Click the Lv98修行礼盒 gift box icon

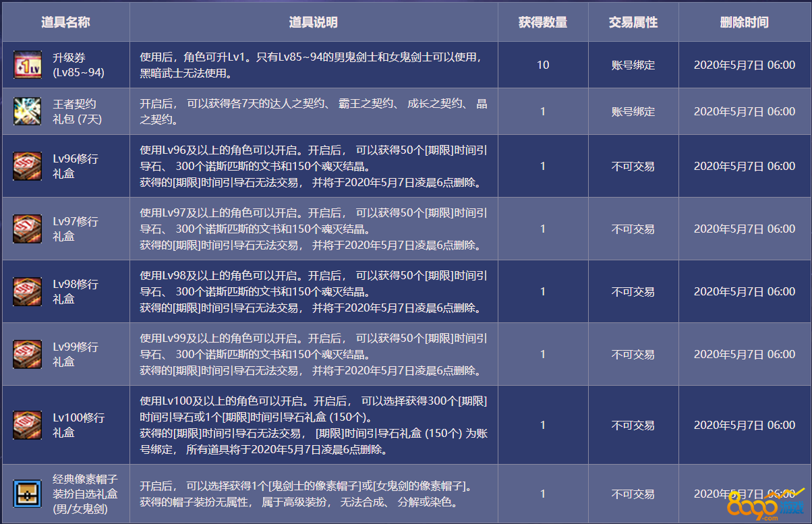[x=28, y=291]
